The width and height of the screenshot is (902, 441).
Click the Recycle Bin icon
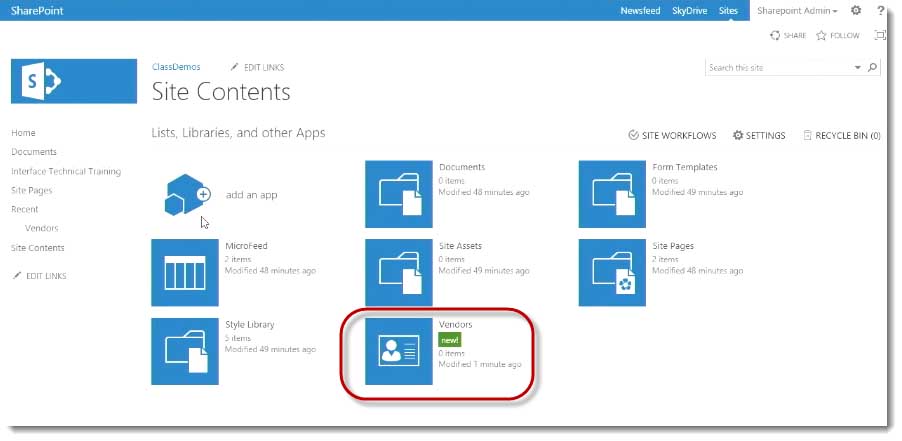tap(807, 136)
